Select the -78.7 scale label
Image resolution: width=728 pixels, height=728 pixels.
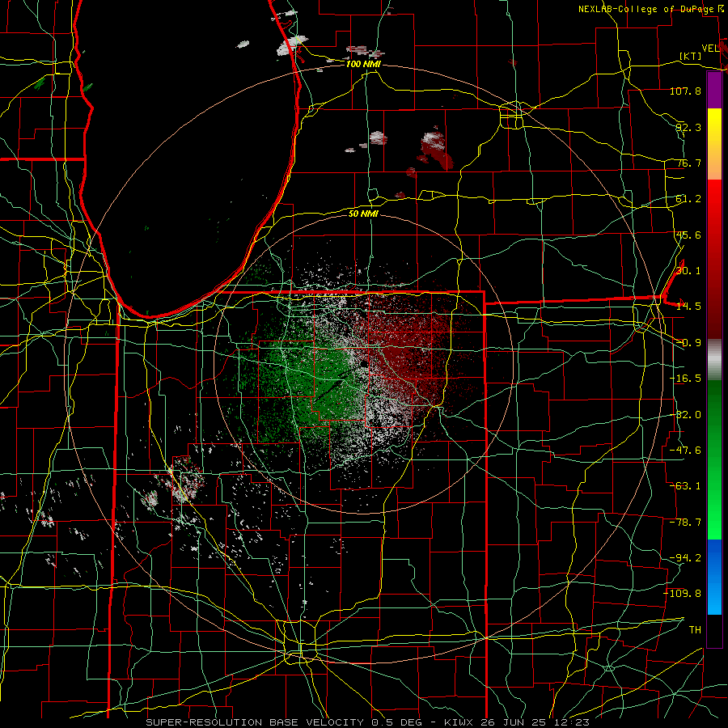pyautogui.click(x=685, y=523)
